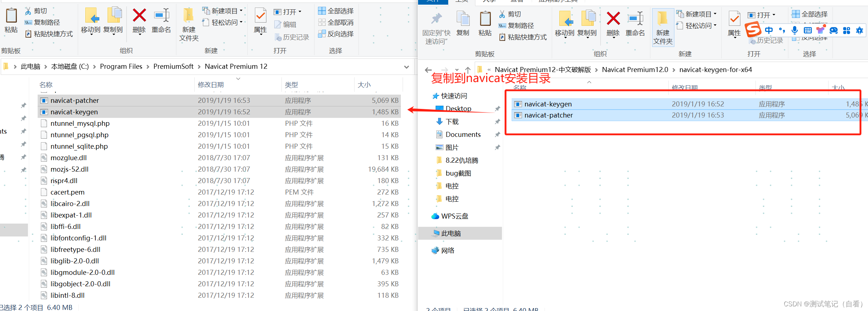Click New folder (新建文件夹) in right window
868x311 pixels.
pos(663,28)
